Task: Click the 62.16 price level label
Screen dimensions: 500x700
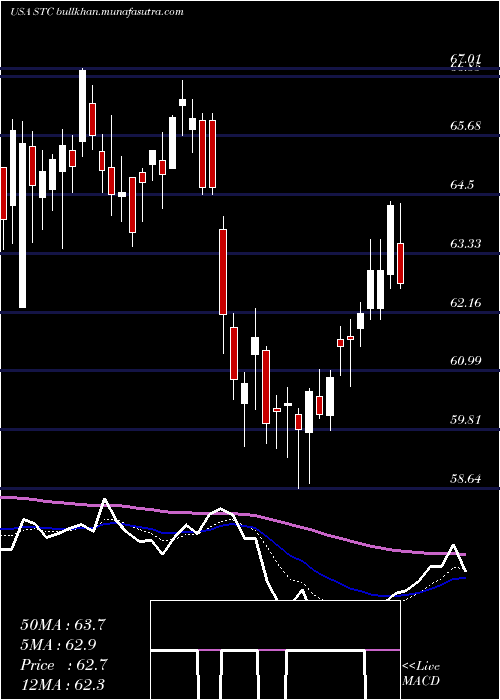Action: (x=466, y=303)
